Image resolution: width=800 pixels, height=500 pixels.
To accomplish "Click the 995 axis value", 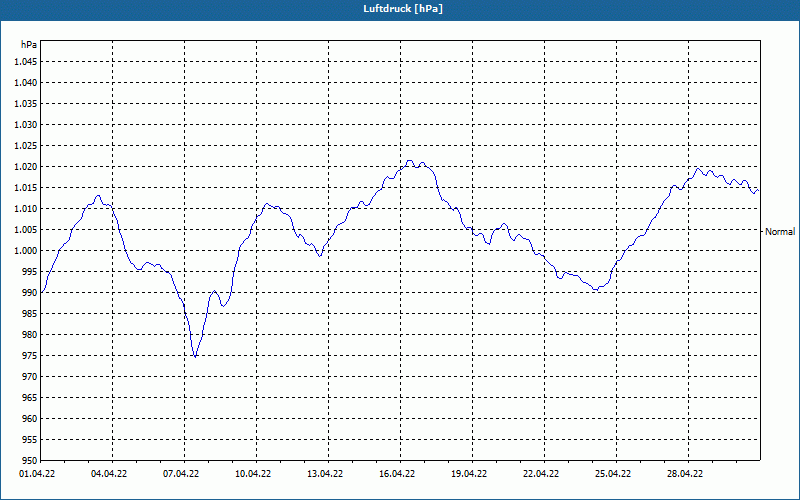I will 30,272.
